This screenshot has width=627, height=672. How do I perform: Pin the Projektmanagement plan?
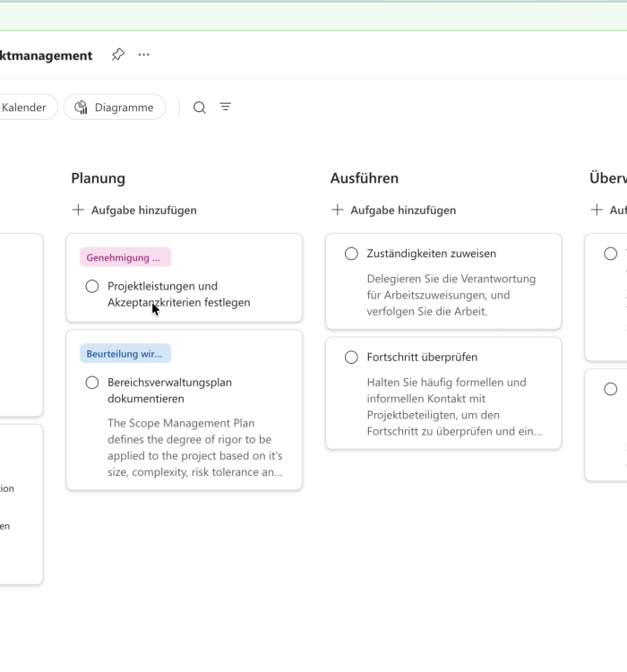(x=118, y=55)
